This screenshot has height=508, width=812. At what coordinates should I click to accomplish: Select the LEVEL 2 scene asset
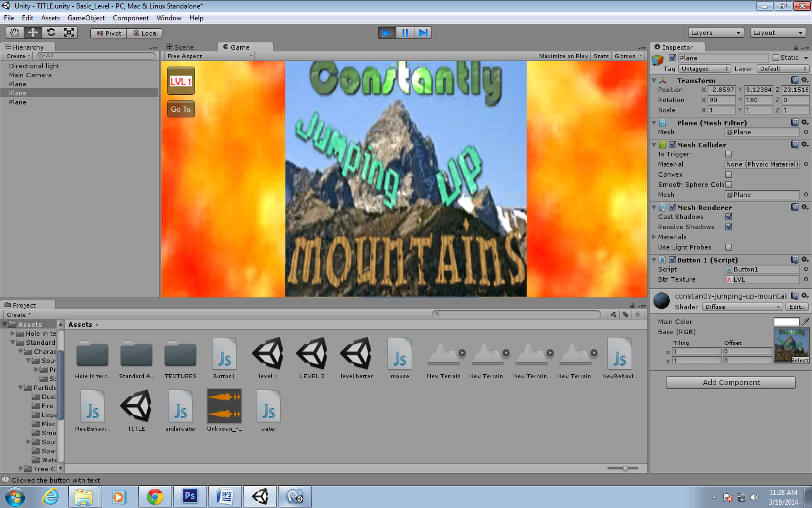tap(312, 358)
